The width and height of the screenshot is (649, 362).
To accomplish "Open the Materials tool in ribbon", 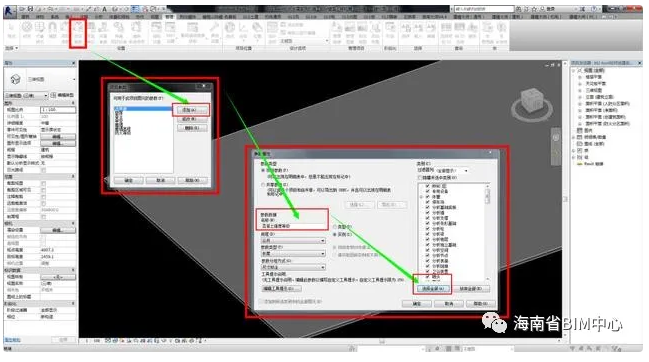I will coord(27,31).
